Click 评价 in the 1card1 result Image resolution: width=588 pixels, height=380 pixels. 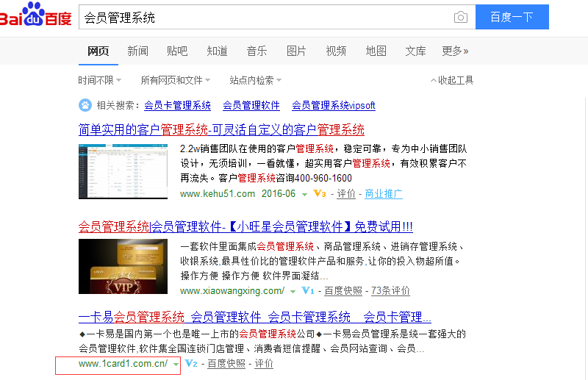264,363
